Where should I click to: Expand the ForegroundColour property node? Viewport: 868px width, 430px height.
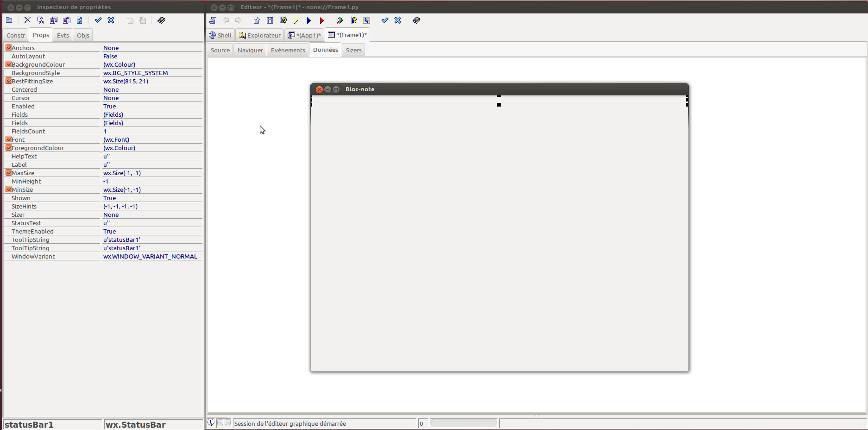click(8, 148)
